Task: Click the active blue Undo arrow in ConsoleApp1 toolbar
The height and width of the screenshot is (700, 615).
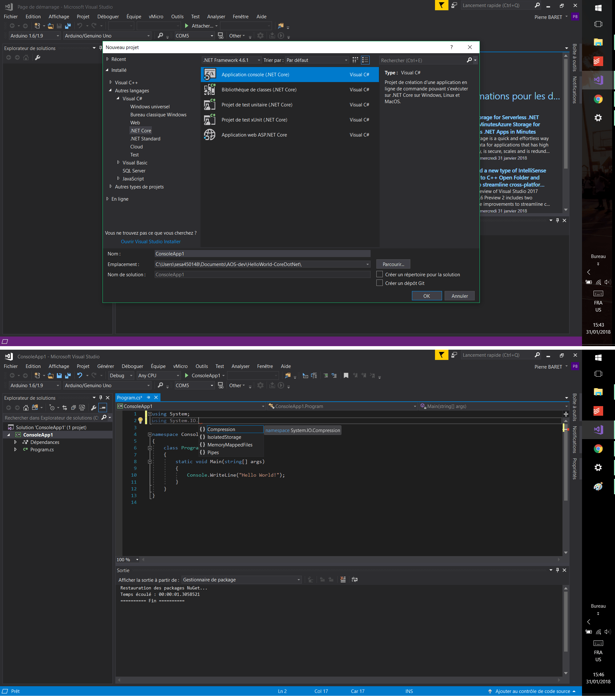Action: [x=80, y=376]
